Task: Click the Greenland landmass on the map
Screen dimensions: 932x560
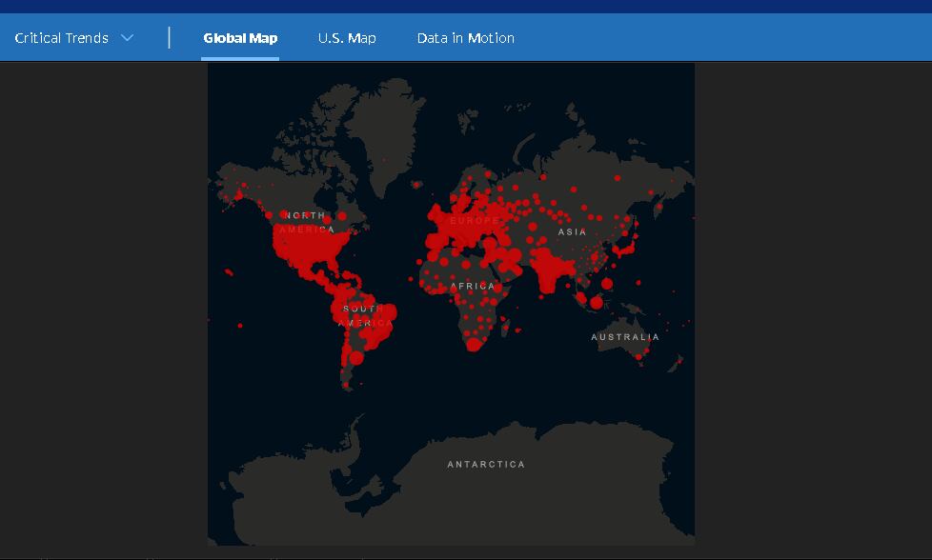Action: point(379,133)
